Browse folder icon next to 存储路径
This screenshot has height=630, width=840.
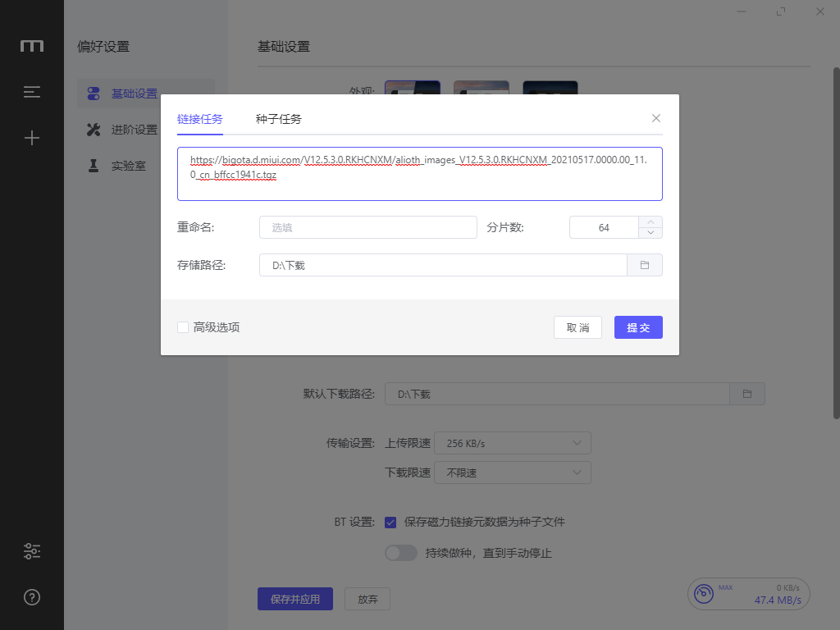tap(645, 265)
